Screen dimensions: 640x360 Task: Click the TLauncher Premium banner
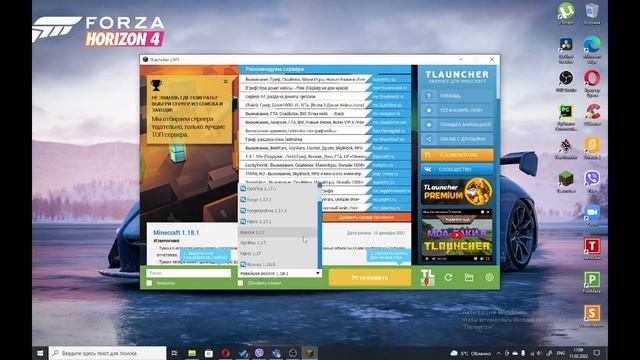pos(457,192)
